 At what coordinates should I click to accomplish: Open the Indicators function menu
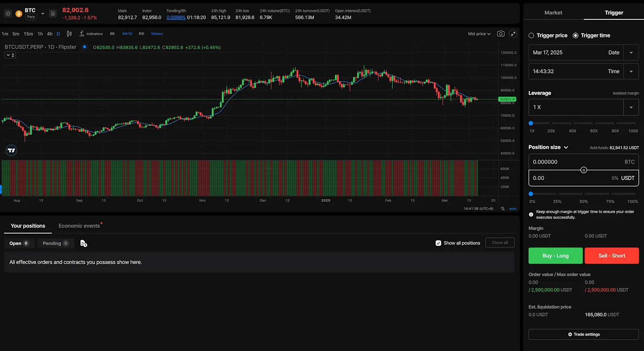(91, 34)
